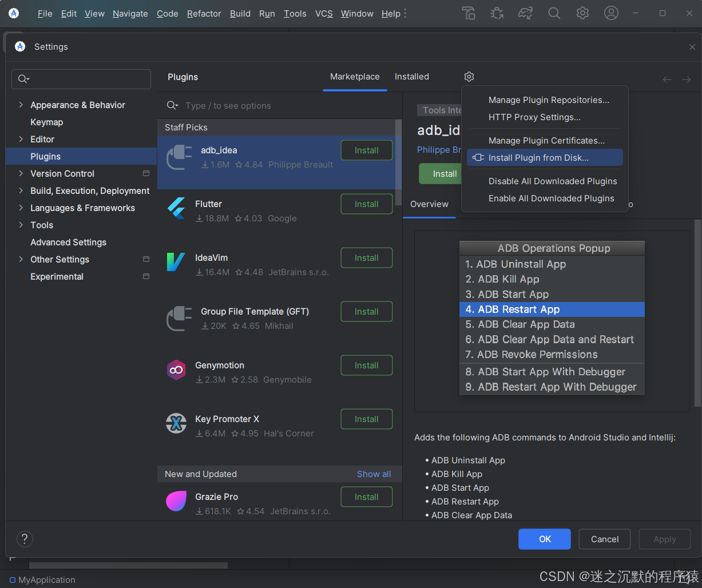Open Manage Plugin Repositories menu entry
702x588 pixels.
[x=548, y=100]
